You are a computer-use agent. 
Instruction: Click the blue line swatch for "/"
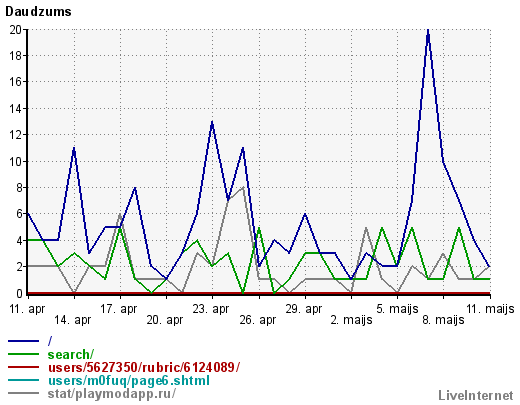23,341
